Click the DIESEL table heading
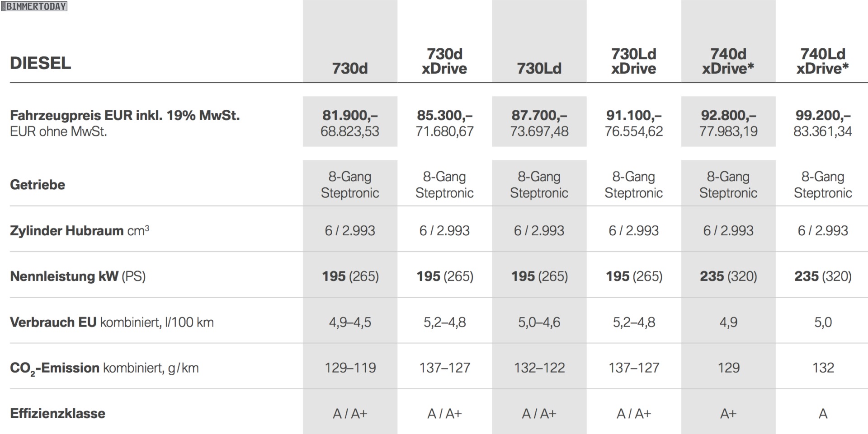This screenshot has width=868, height=434. (41, 63)
